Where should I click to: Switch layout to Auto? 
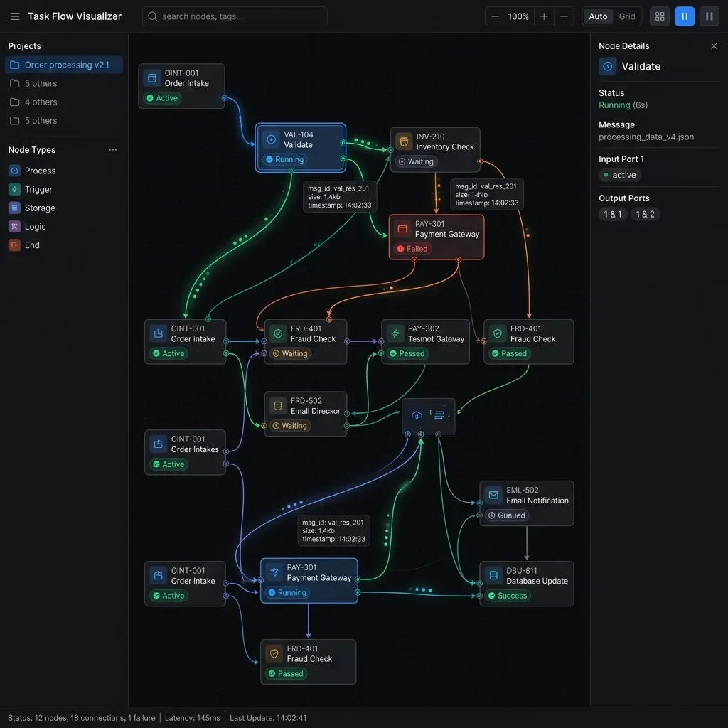click(x=597, y=16)
